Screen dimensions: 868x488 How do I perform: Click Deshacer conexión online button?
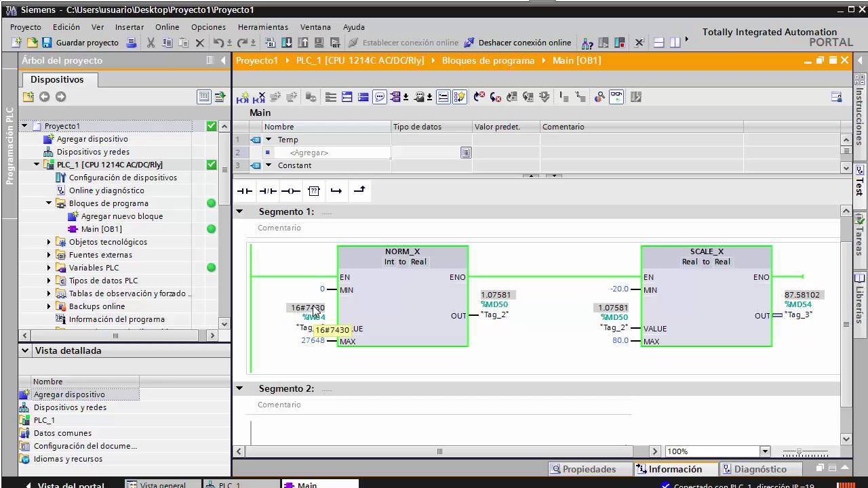517,43
